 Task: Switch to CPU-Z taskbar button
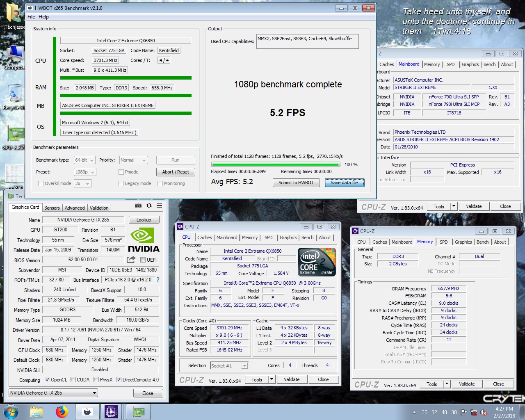pyautogui.click(x=111, y=412)
